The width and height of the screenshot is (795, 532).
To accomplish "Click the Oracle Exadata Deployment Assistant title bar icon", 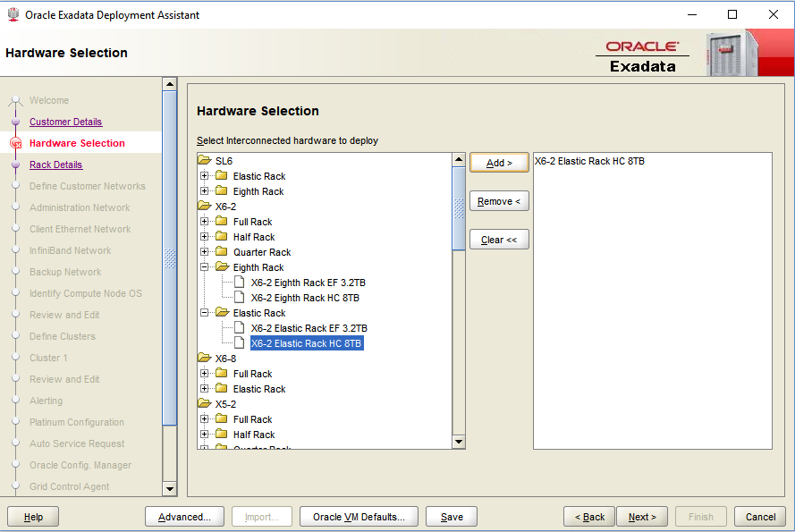I will (12, 14).
